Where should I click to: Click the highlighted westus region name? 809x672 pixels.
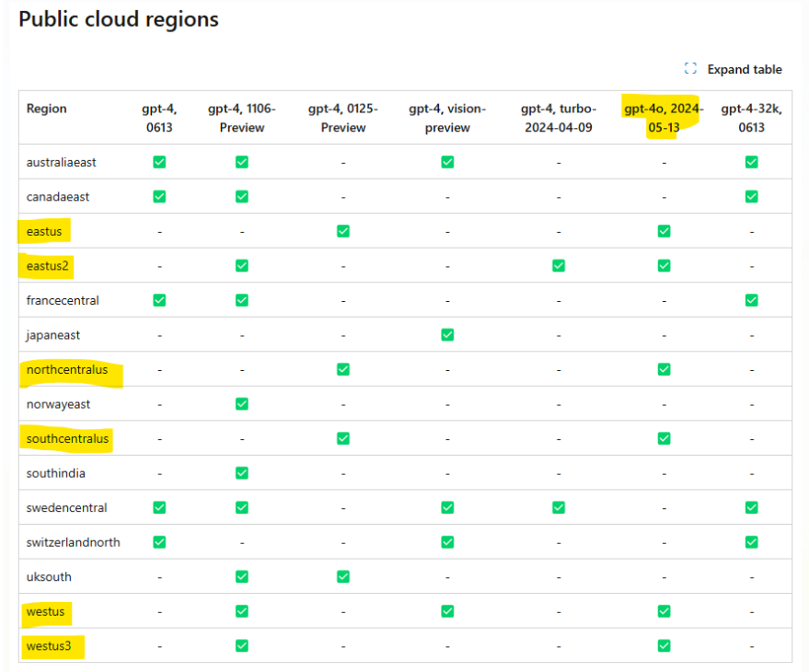(45, 612)
